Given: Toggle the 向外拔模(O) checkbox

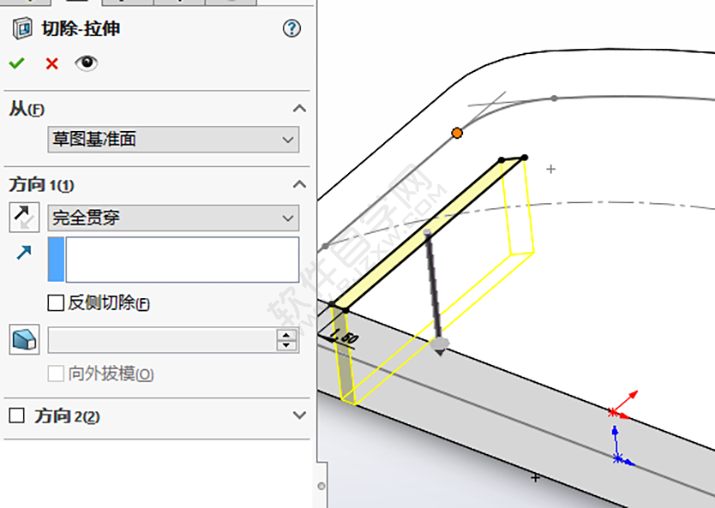Looking at the screenshot, I should coord(56,374).
